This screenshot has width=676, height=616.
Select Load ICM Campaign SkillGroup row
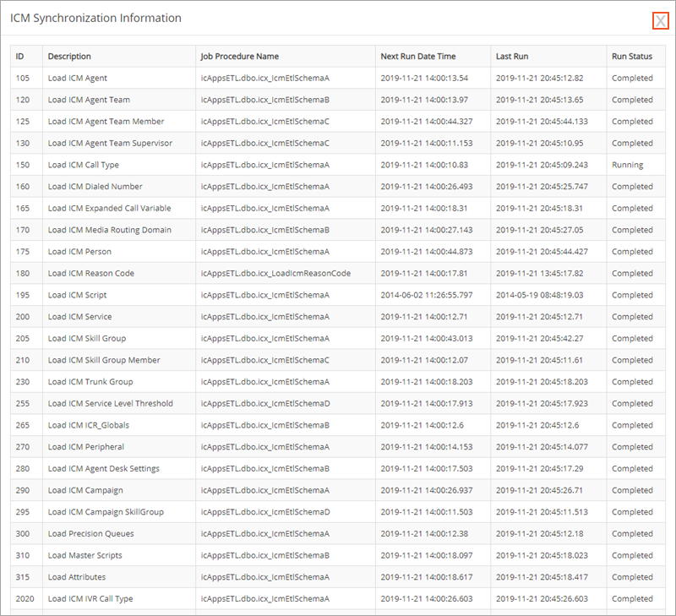[x=338, y=512]
